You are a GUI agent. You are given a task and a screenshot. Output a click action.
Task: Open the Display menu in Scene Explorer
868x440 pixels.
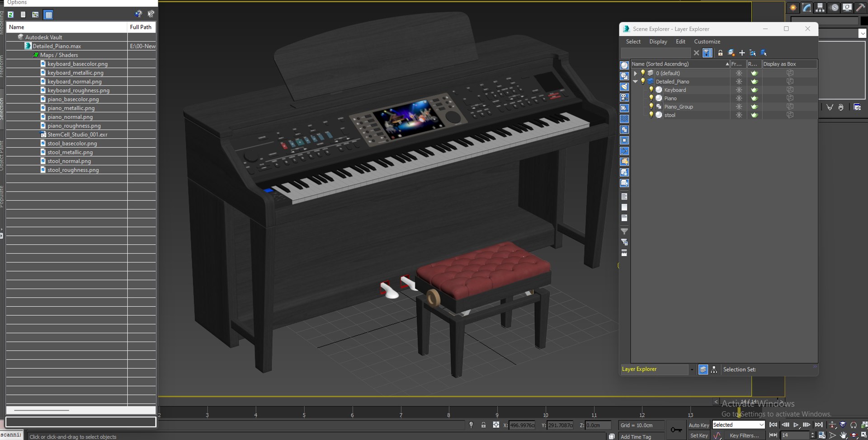(x=658, y=42)
